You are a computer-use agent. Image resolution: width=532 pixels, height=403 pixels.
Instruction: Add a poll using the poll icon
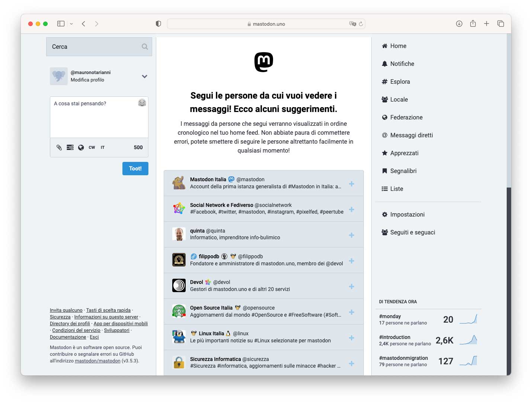[70, 147]
